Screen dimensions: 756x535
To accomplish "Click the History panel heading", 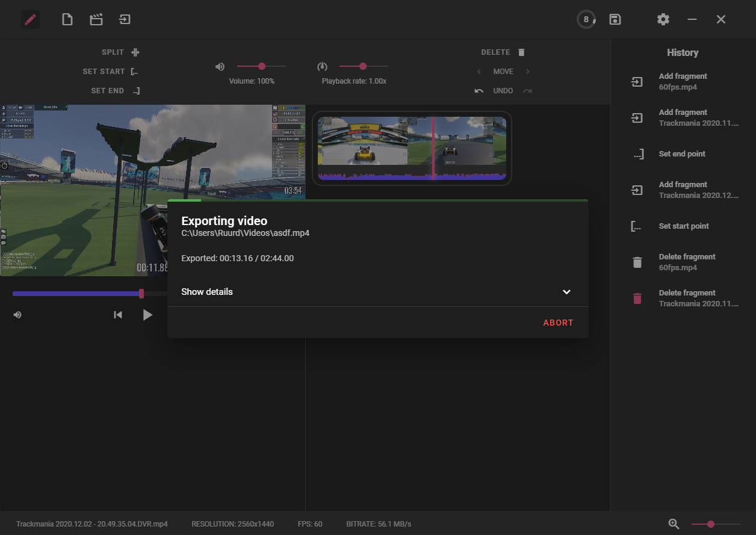I will coord(683,52).
